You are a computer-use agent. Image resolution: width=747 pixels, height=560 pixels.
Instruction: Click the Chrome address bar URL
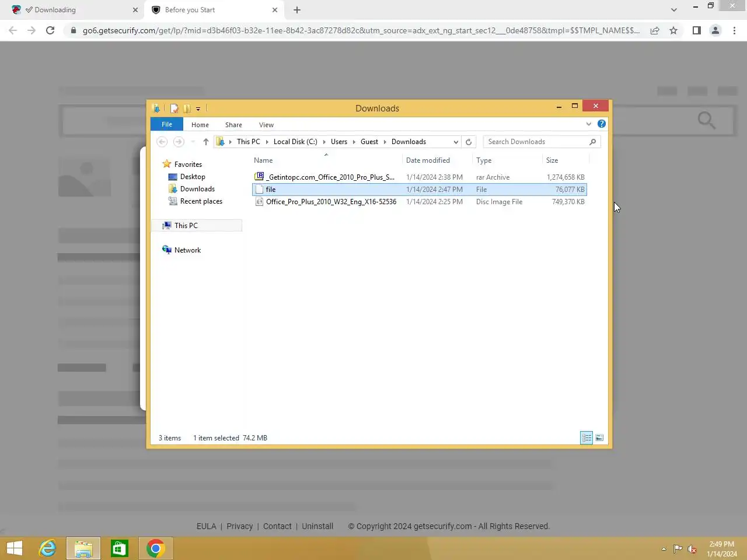click(361, 30)
